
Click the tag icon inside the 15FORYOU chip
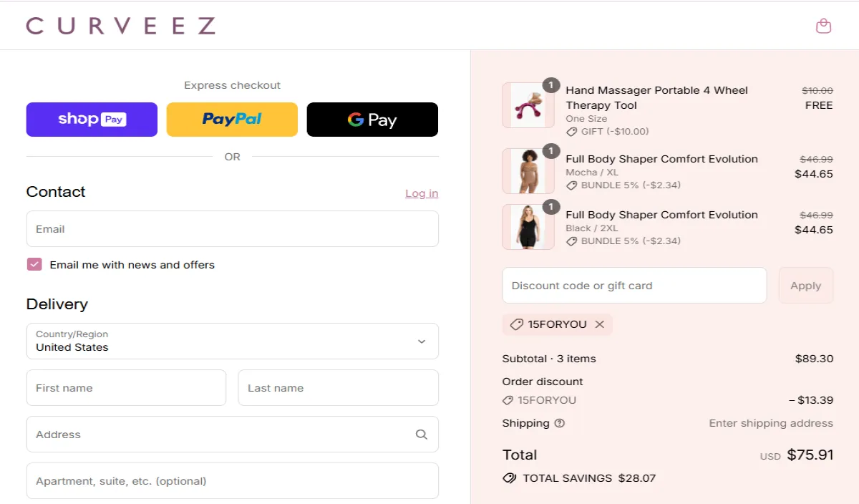pos(517,324)
